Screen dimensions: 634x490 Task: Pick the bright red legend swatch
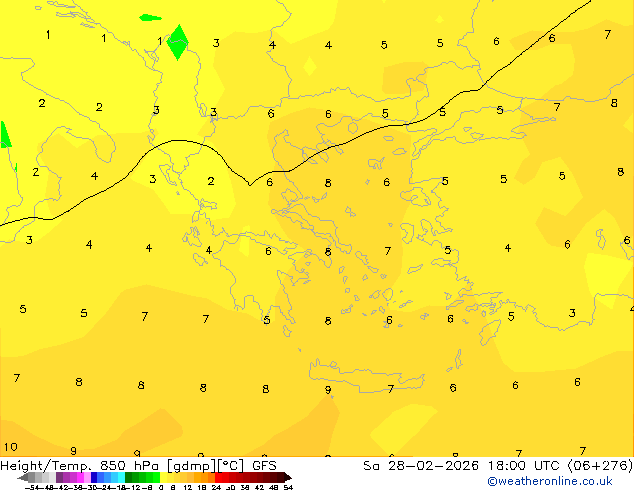coord(218,477)
